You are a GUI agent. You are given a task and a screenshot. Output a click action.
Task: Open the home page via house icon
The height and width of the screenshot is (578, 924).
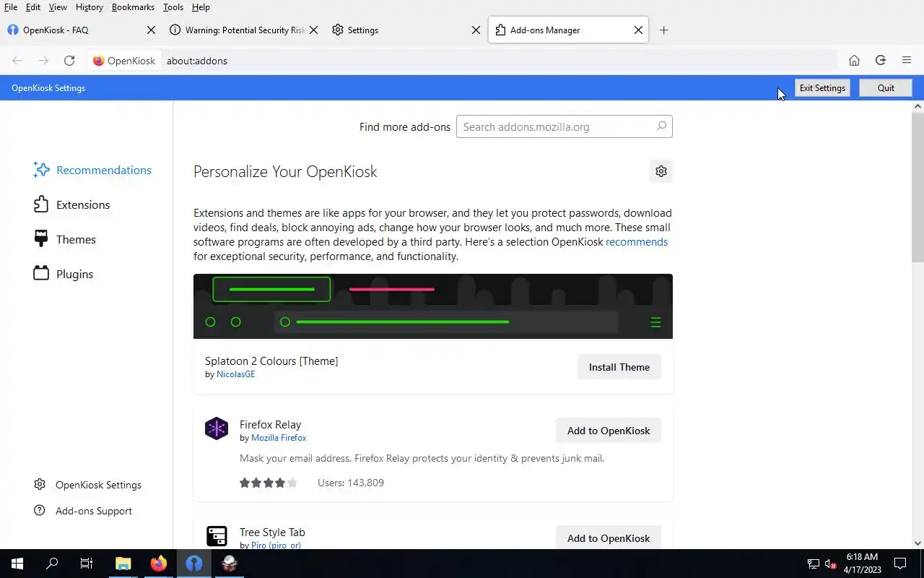(x=854, y=61)
